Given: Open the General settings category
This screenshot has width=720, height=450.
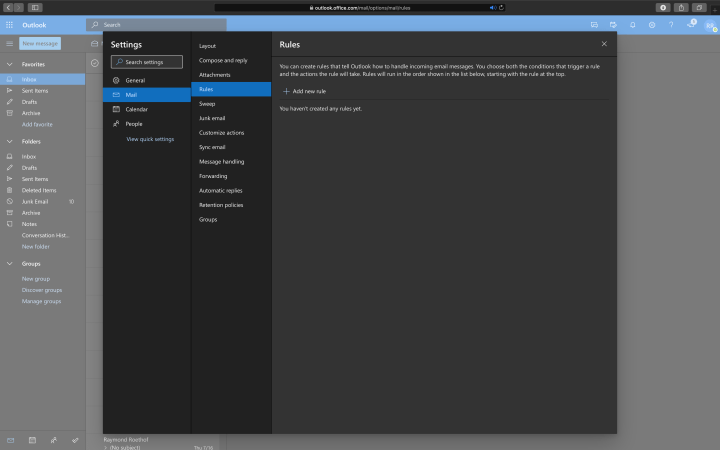Looking at the screenshot, I should (134, 80).
